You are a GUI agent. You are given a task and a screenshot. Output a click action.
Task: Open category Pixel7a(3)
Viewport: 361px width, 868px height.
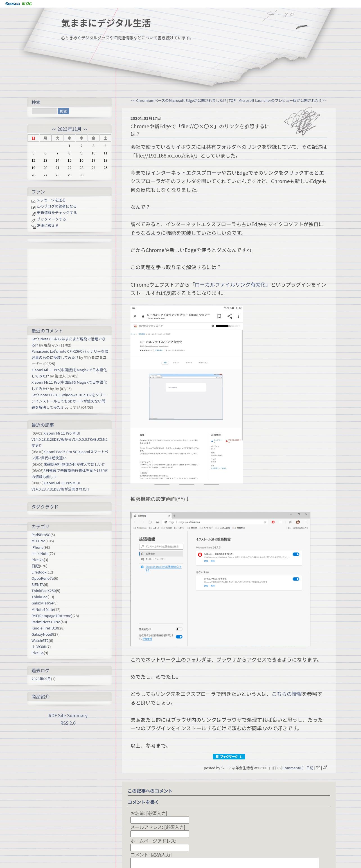click(40, 560)
